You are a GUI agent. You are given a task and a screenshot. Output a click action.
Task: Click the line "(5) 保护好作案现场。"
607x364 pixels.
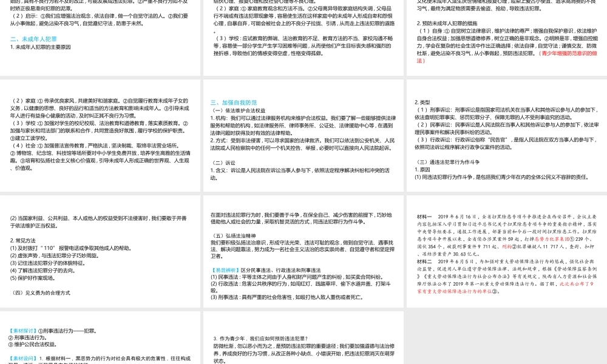[33, 278]
